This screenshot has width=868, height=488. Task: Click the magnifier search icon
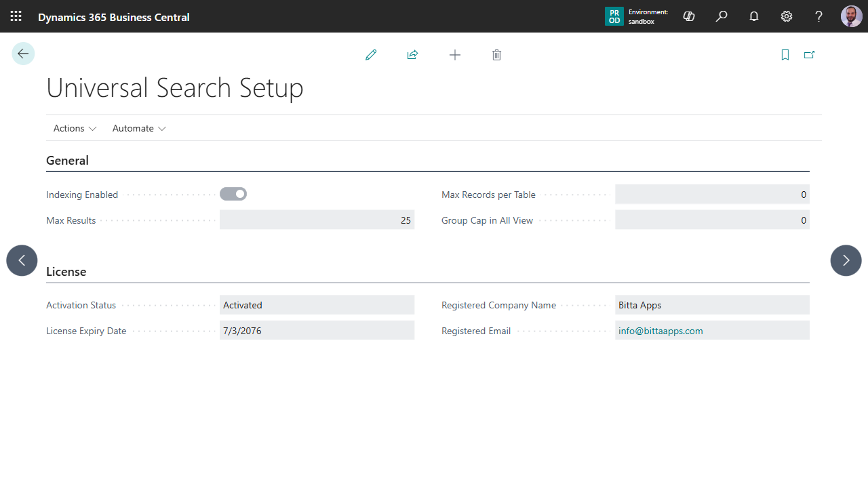[x=722, y=16]
